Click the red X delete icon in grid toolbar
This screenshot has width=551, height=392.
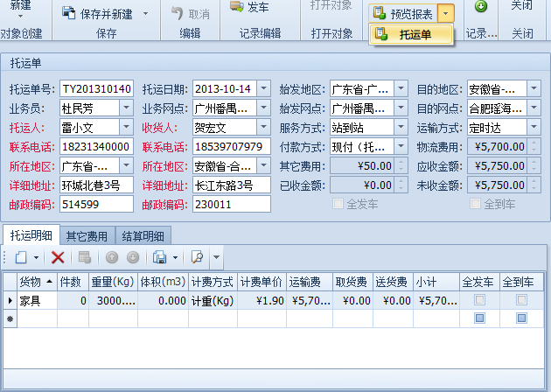58,257
